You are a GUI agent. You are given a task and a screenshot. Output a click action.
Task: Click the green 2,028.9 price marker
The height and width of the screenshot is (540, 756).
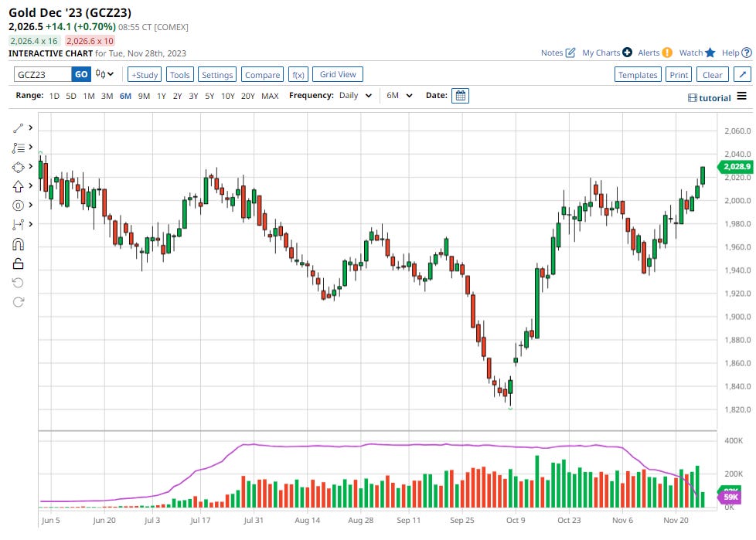click(x=734, y=167)
